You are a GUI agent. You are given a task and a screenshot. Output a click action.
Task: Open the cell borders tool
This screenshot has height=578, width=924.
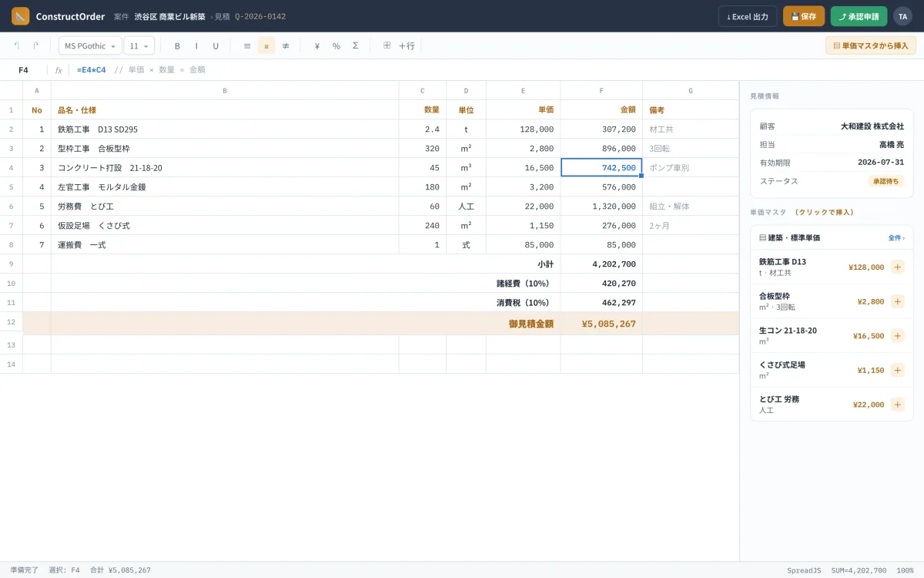pos(387,45)
